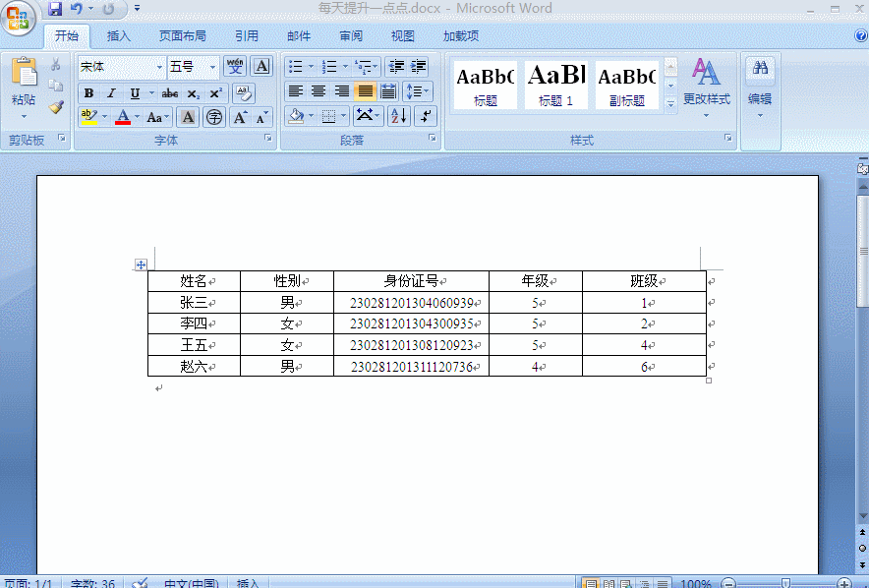Switch to the 页面布局 tab

click(x=182, y=36)
